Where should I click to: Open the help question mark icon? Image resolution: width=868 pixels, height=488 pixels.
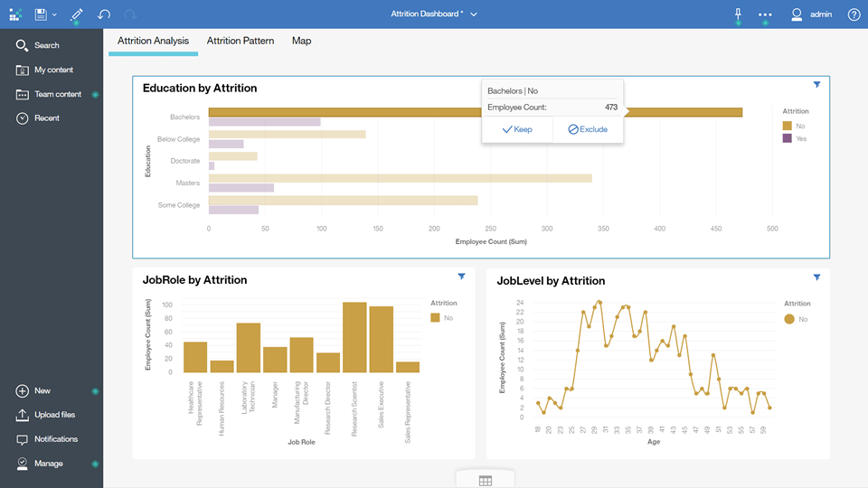click(854, 14)
